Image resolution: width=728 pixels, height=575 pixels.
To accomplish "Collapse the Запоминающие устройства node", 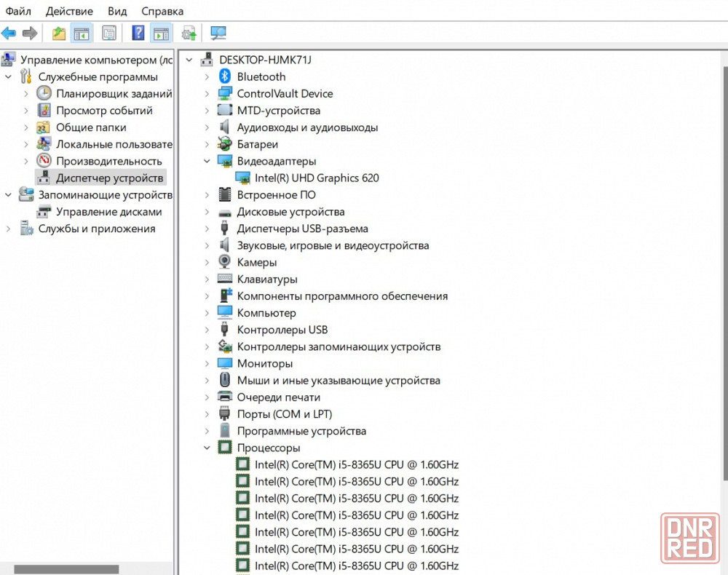I will pos(8,195).
